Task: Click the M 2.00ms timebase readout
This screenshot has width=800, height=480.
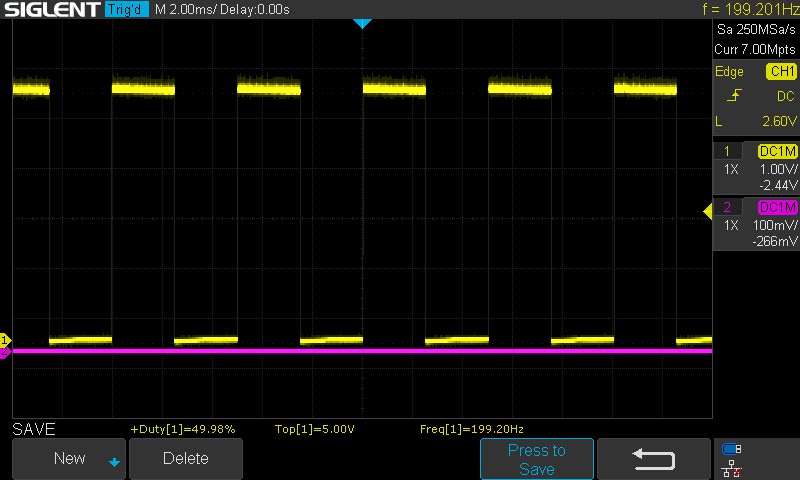Action: [185, 9]
